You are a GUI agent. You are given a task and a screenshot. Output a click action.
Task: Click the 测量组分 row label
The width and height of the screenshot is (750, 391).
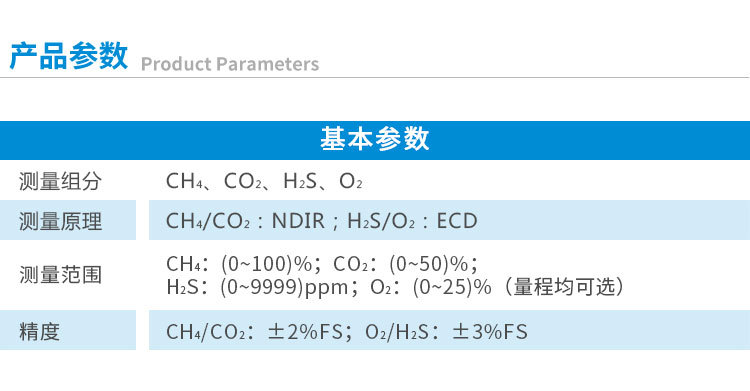(x=60, y=181)
